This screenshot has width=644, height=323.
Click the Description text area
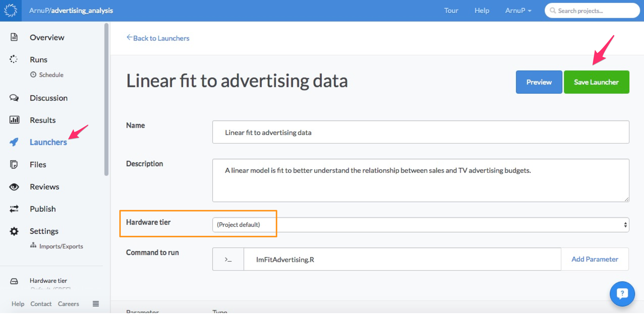421,180
